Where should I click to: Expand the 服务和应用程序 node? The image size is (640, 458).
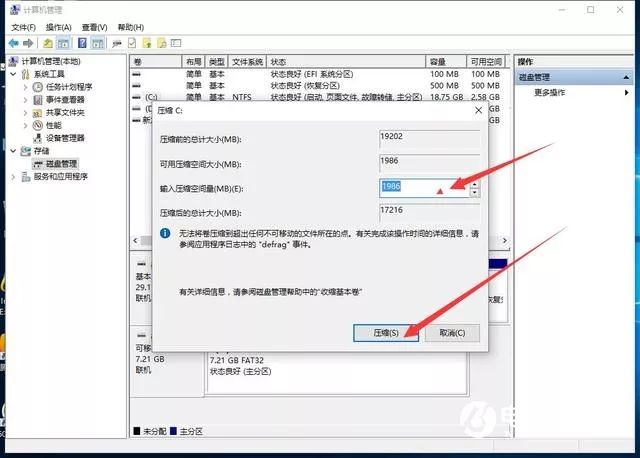[13, 177]
